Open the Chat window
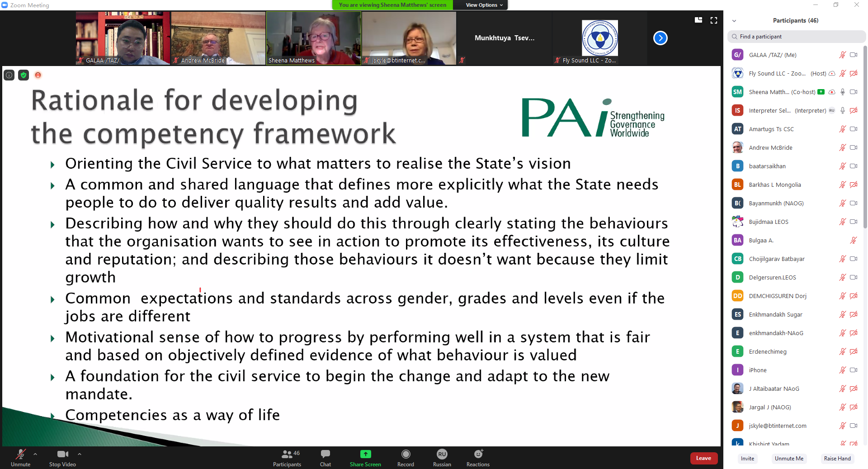 (x=325, y=454)
